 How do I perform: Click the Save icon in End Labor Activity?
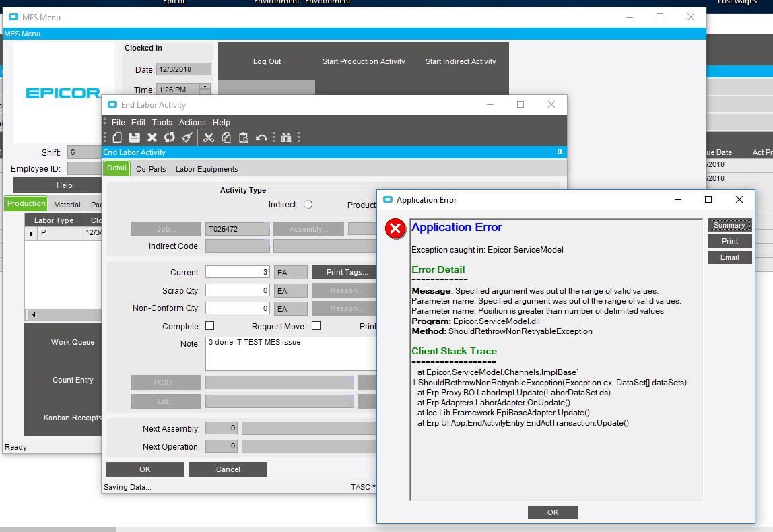point(133,137)
